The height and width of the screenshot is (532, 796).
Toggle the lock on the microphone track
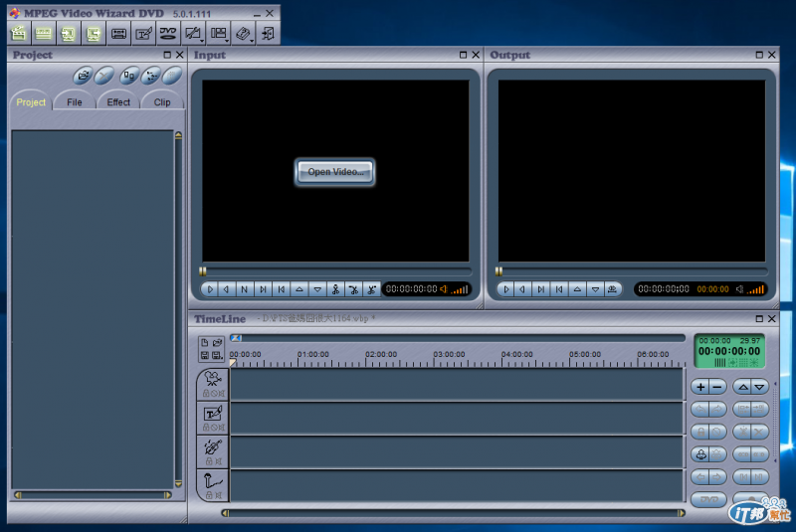(x=209, y=495)
